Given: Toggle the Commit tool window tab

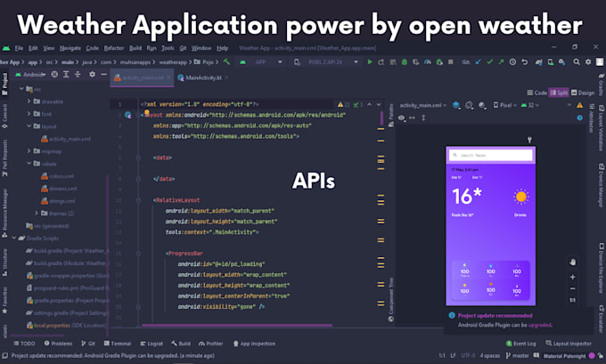Looking at the screenshot, I should [4, 116].
